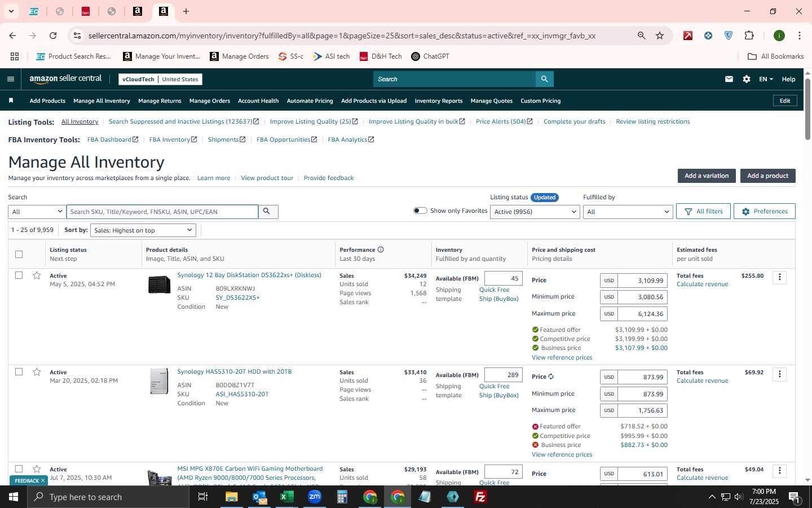Open the Seller Central settings gear

click(x=747, y=79)
